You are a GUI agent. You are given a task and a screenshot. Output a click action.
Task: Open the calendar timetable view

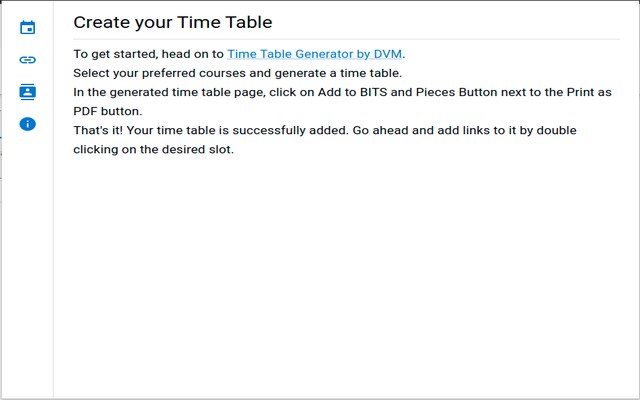(x=28, y=28)
